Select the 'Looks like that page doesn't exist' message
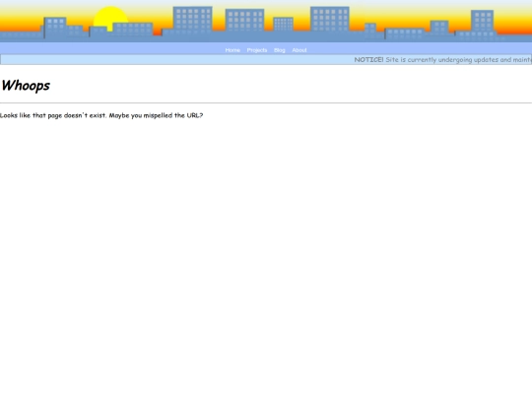Screen dimensions: 532x399 pyautogui.click(x=101, y=115)
